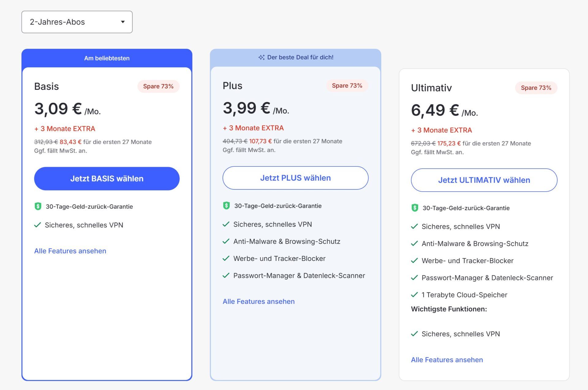Viewport: 588px width, 390px height.
Task: Click Spare 73% badge on Plus card
Action: 347,86
